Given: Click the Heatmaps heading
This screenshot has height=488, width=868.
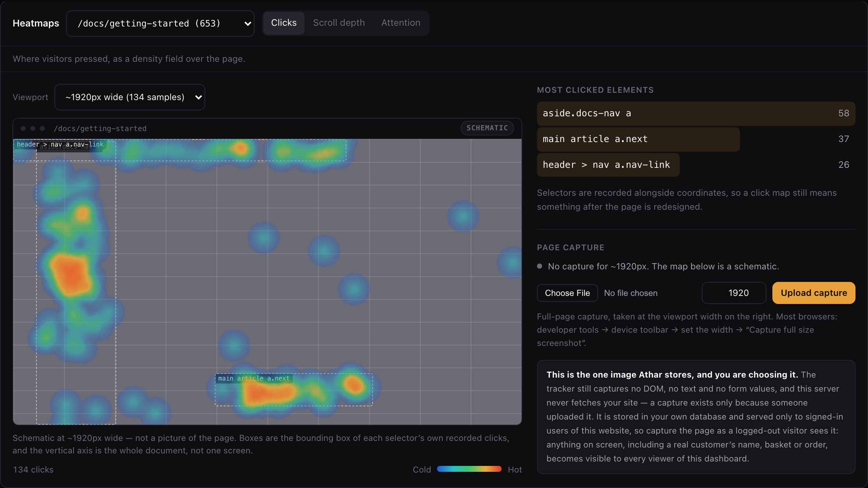Looking at the screenshot, I should (x=36, y=23).
